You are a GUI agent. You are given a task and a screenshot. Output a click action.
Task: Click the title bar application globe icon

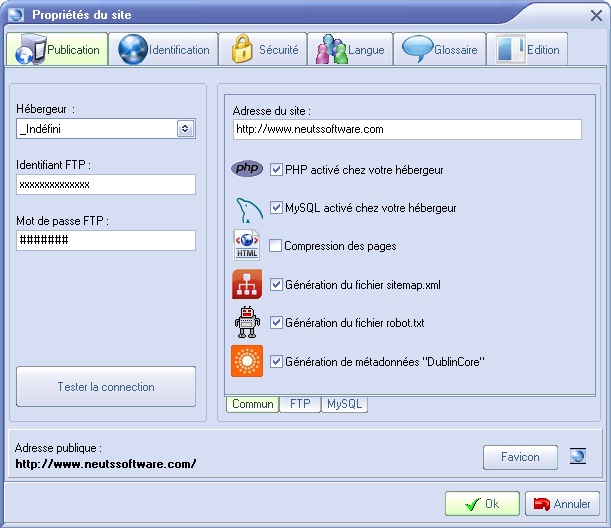16,15
